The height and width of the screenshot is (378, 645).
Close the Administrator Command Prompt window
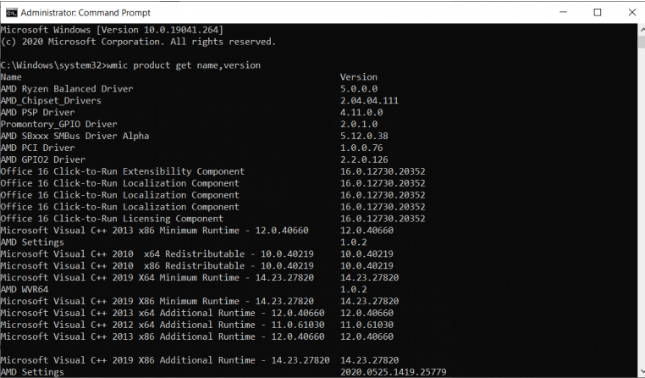point(632,12)
